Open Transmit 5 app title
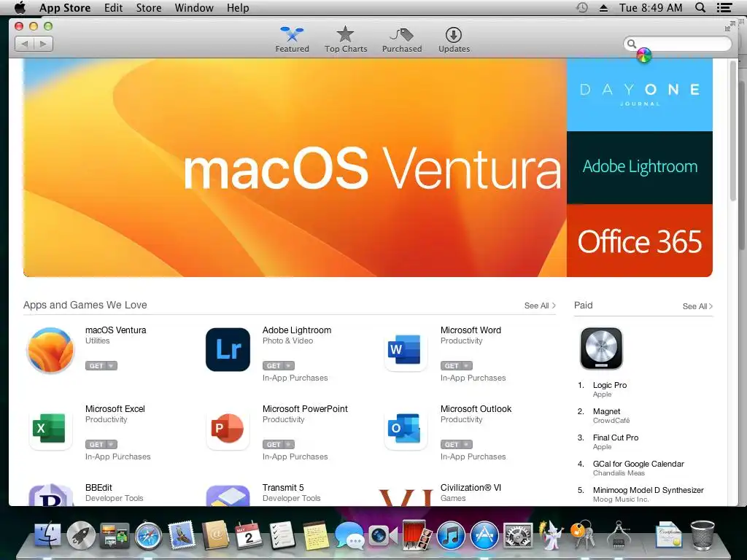 pyautogui.click(x=283, y=488)
